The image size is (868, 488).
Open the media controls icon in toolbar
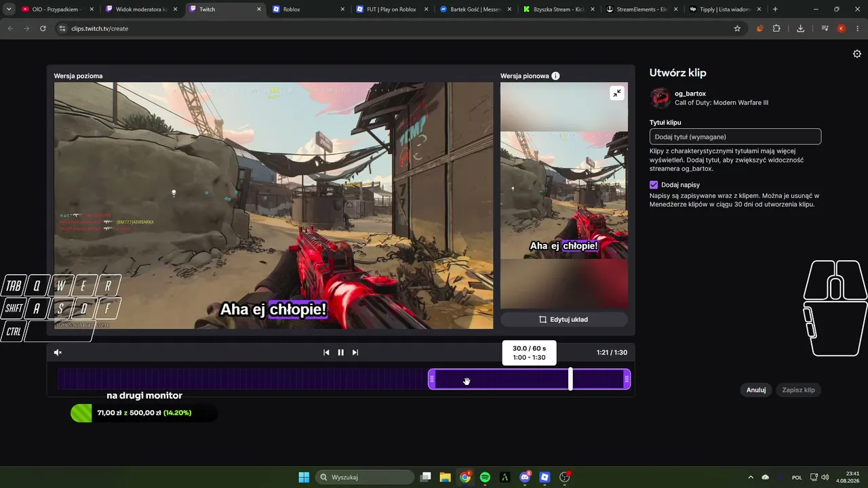[825, 28]
